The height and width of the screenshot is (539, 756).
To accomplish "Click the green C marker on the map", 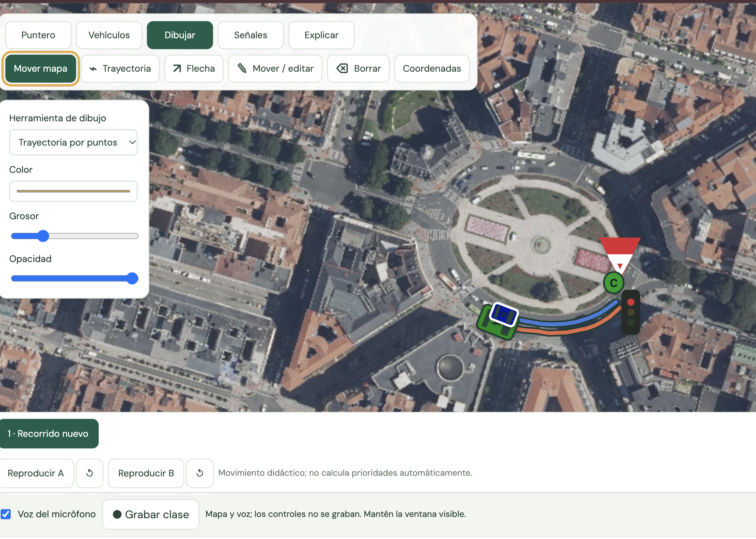I will (x=613, y=283).
